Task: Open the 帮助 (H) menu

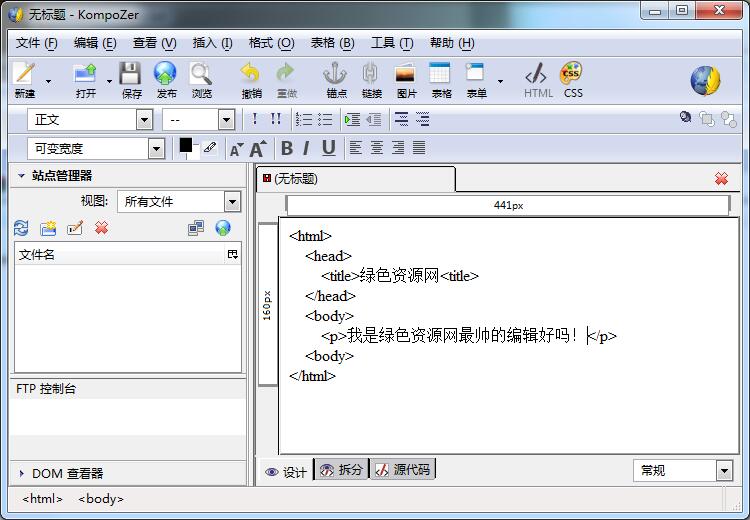Action: [x=452, y=43]
